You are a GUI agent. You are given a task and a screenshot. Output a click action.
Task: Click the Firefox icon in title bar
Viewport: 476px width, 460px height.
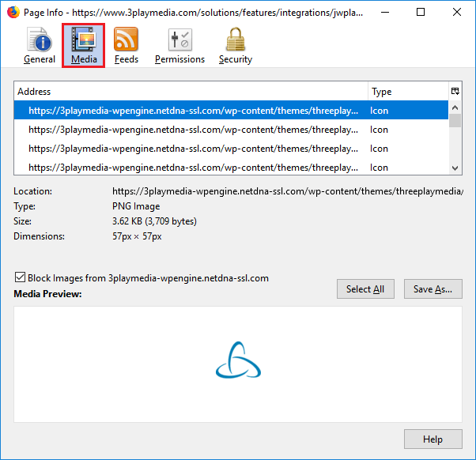click(12, 12)
